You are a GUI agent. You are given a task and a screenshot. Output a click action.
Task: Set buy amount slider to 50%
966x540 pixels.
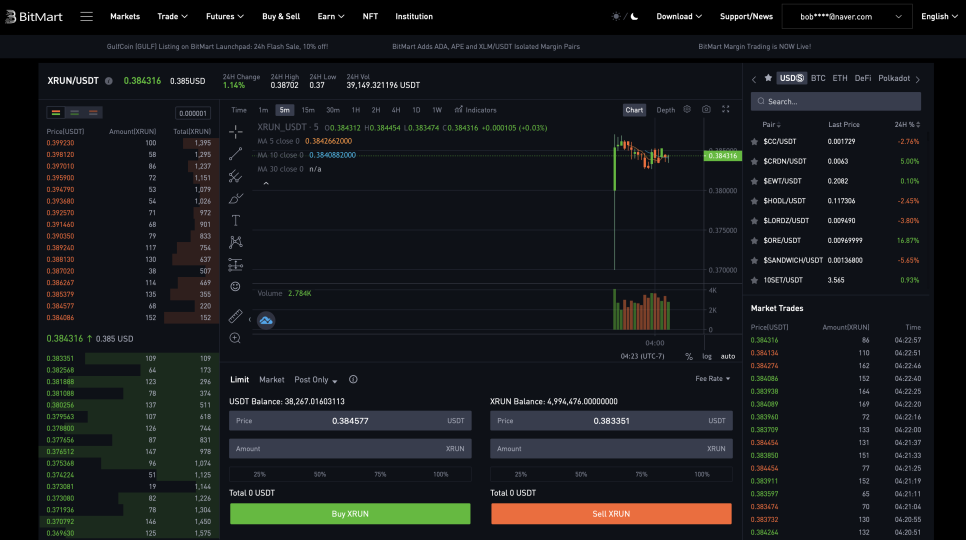320,474
